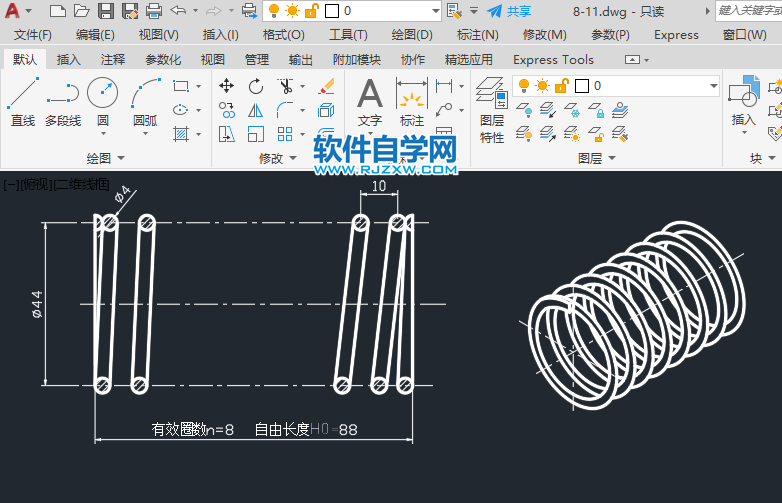
Task: Expand the 绘图 panel dropdown
Action: (x=121, y=159)
